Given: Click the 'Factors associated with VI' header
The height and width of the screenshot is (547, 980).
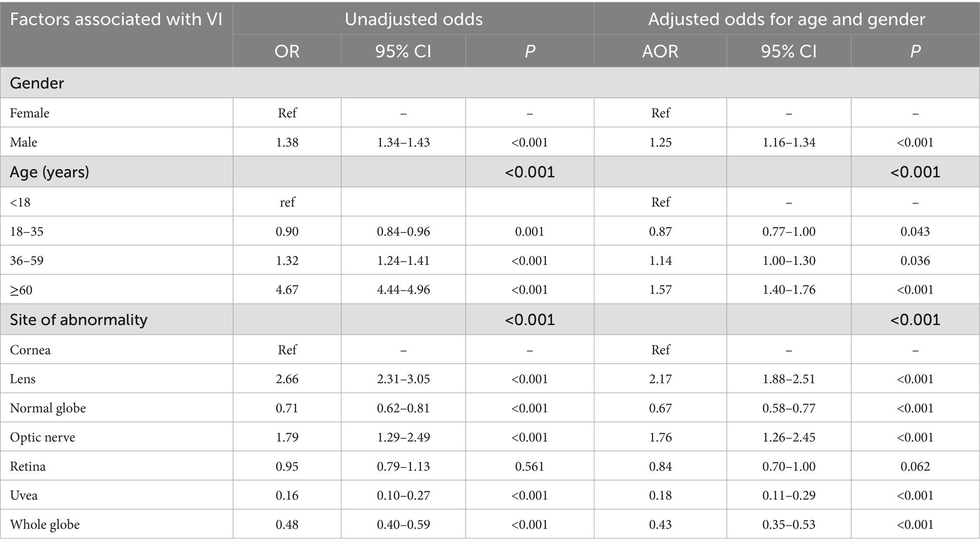Looking at the screenshot, I should (x=116, y=19).
